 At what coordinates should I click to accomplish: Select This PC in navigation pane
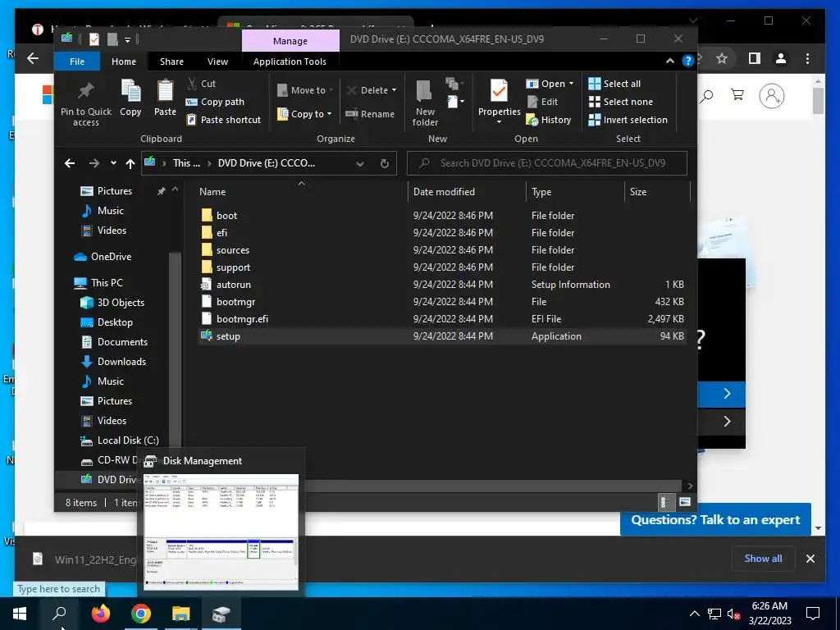tap(98, 282)
